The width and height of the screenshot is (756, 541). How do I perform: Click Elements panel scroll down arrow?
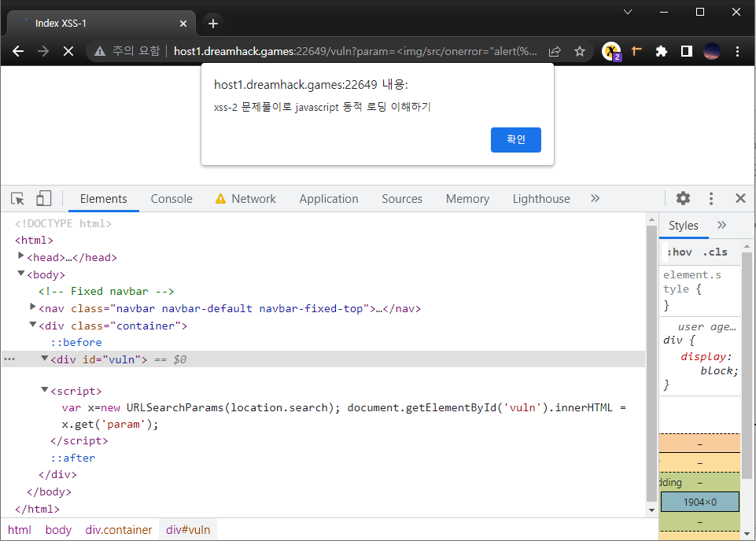pyautogui.click(x=652, y=510)
